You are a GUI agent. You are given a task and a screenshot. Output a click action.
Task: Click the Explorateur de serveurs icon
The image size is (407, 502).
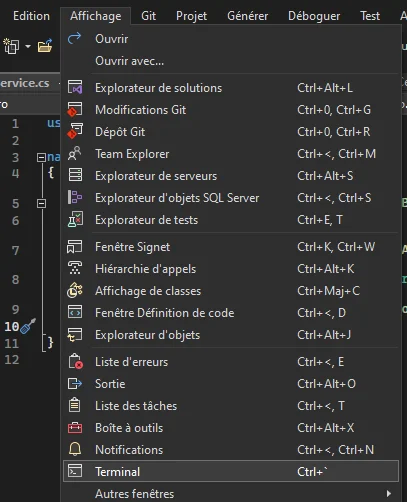(x=75, y=175)
